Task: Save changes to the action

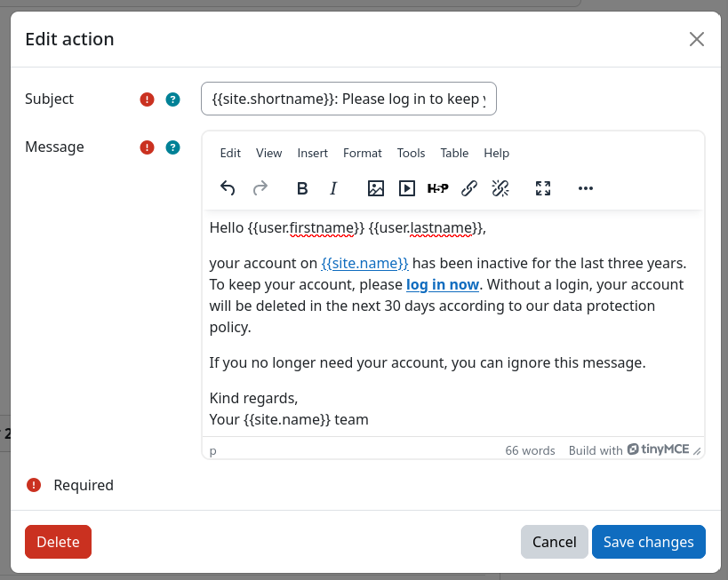Action: 648,542
